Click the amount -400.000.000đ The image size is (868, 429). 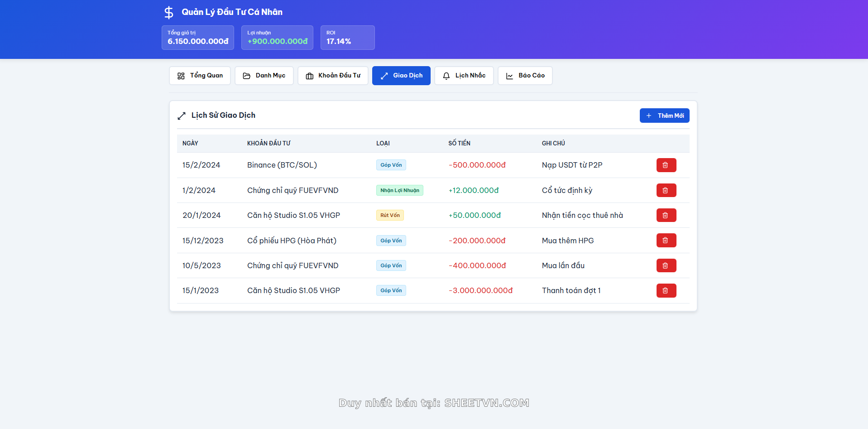pos(477,265)
